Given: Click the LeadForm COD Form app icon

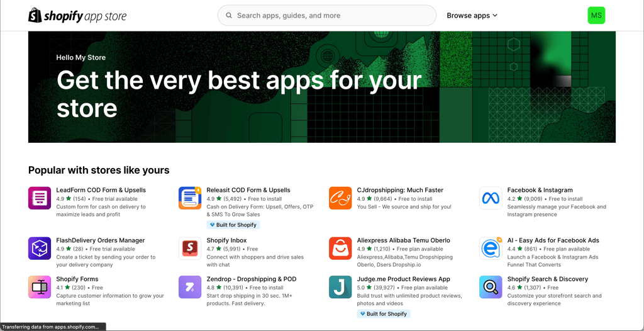Looking at the screenshot, I should (40, 198).
